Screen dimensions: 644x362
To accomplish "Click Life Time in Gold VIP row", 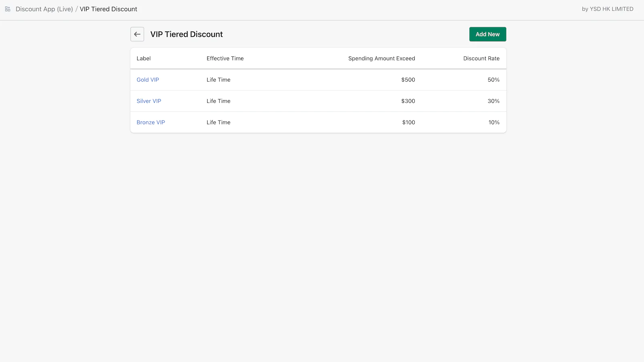I will [219, 80].
